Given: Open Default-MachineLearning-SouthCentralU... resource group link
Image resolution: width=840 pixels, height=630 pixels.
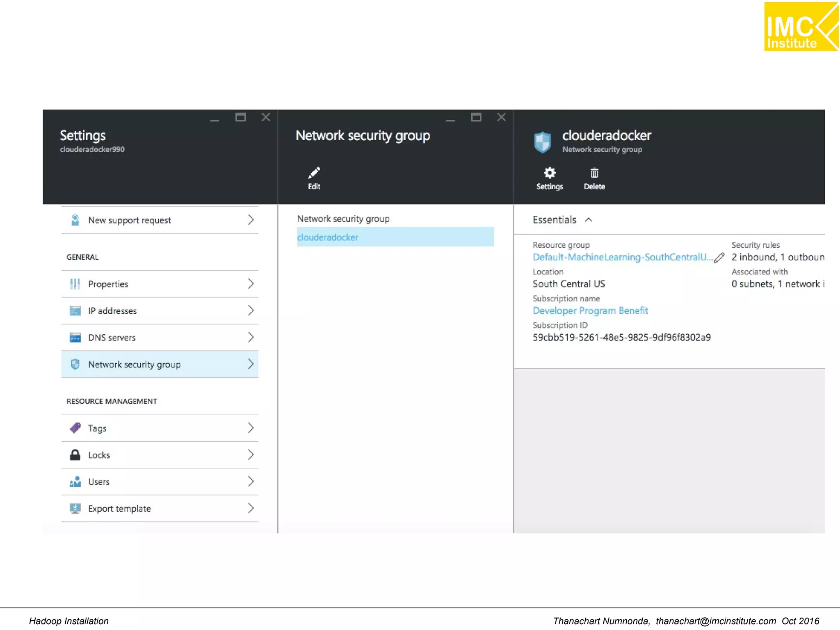Looking at the screenshot, I should (x=623, y=257).
